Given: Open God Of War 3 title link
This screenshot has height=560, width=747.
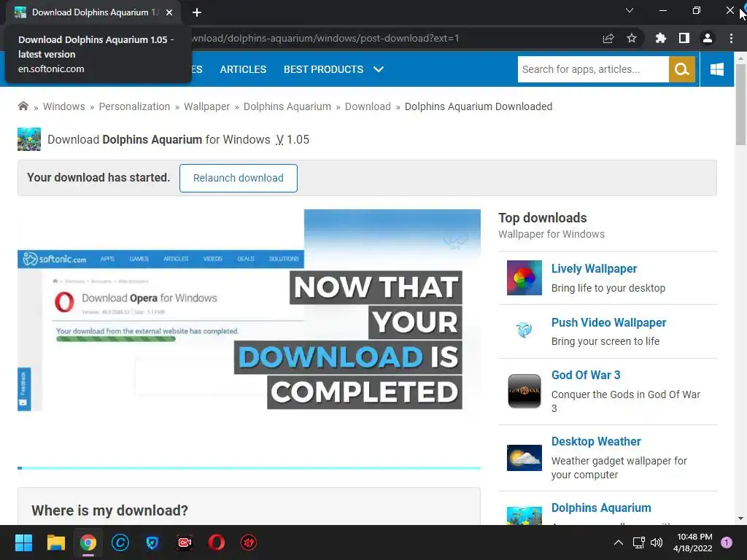Looking at the screenshot, I should (x=586, y=376).
